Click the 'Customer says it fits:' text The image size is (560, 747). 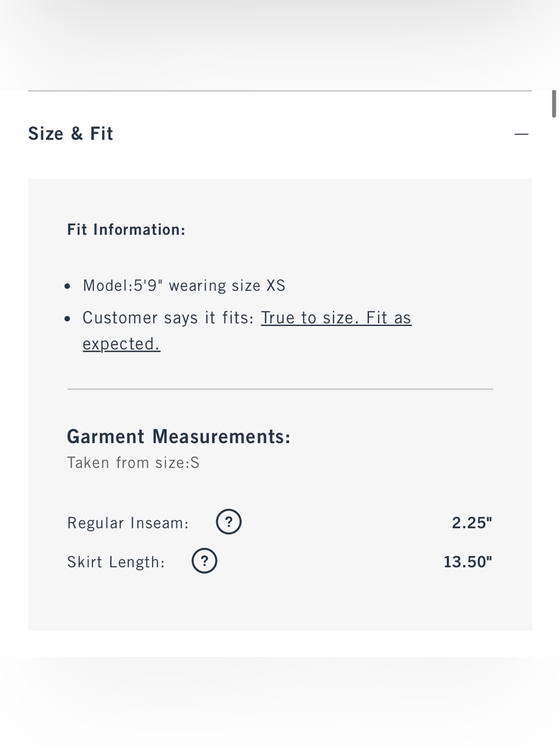pos(168,318)
